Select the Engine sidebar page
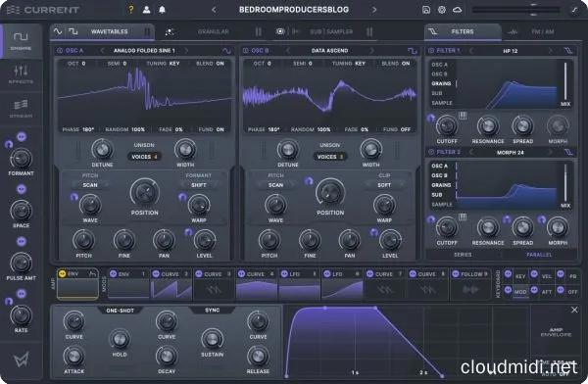The image size is (588, 384). coord(21,41)
